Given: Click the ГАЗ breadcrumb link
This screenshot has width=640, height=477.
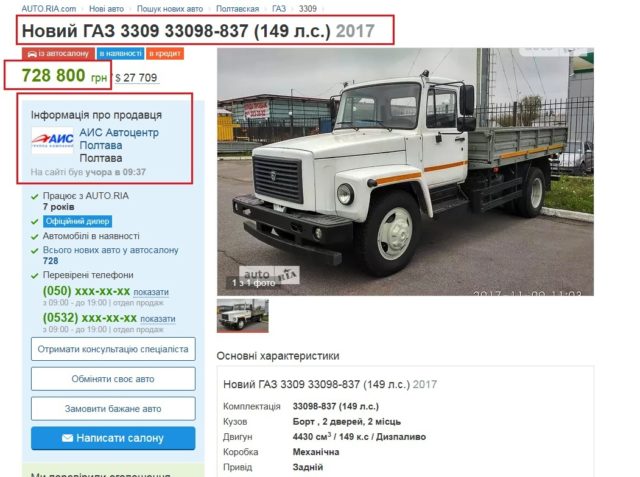Looking at the screenshot, I should (279, 9).
